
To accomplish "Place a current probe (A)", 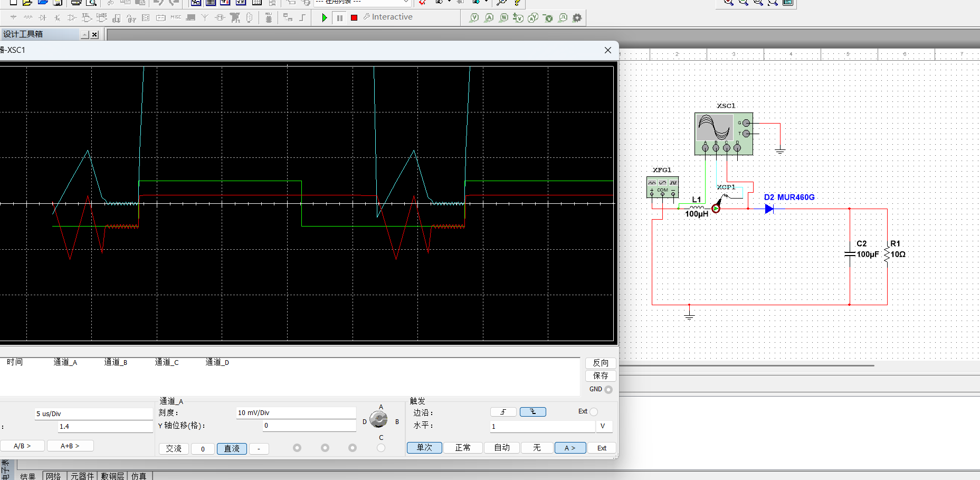I will [489, 17].
